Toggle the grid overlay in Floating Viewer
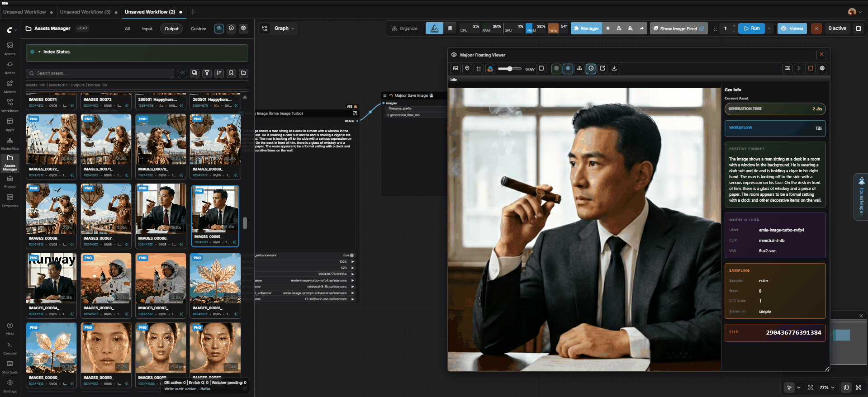This screenshot has width=868, height=397. 479,69
